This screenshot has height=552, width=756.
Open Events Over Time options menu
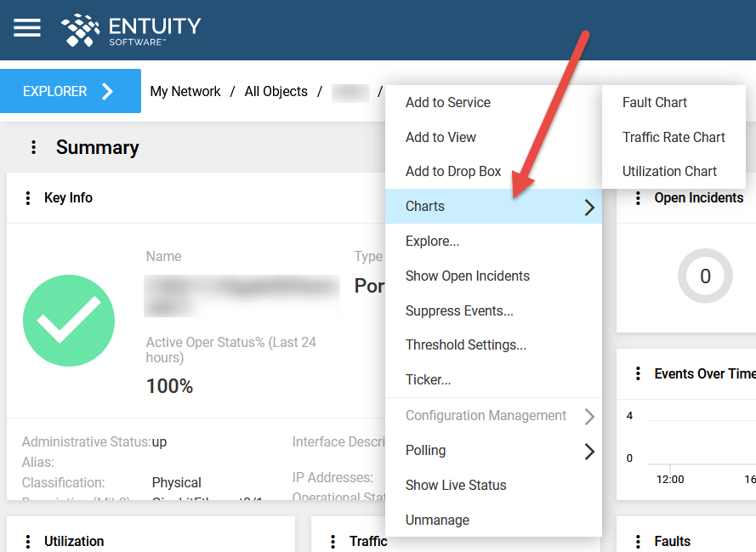pyautogui.click(x=638, y=374)
